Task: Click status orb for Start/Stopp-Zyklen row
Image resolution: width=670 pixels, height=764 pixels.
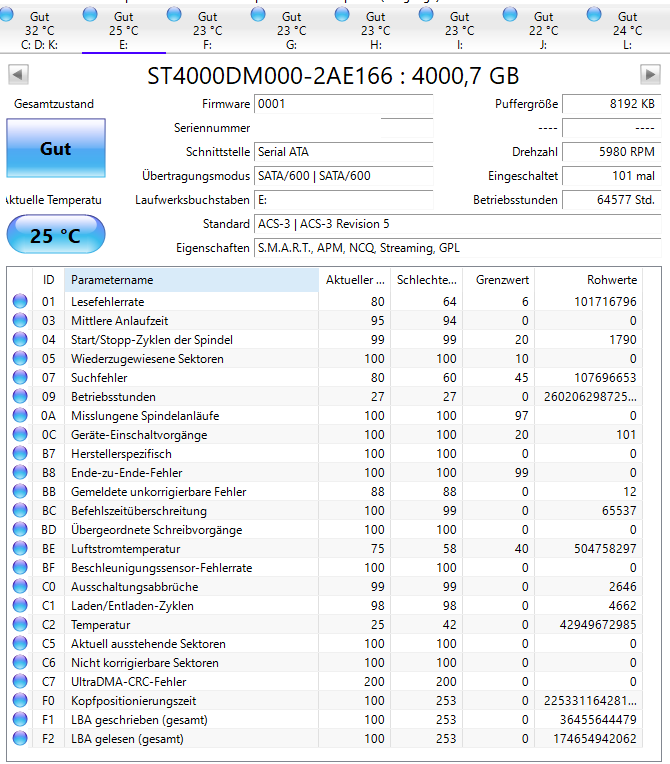Action: [20, 339]
